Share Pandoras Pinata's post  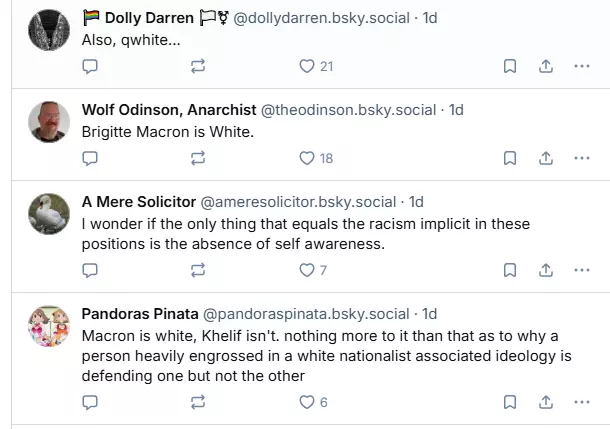[546, 402]
